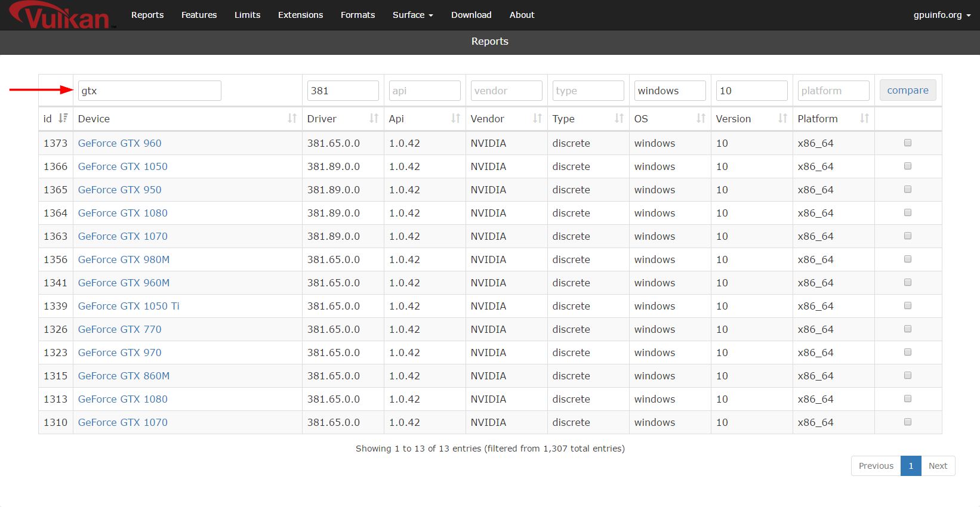
Task: Sort the Device column icon
Action: coord(292,118)
